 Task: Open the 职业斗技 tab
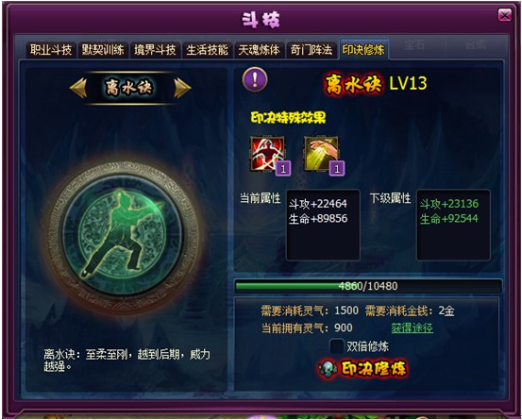(51, 50)
